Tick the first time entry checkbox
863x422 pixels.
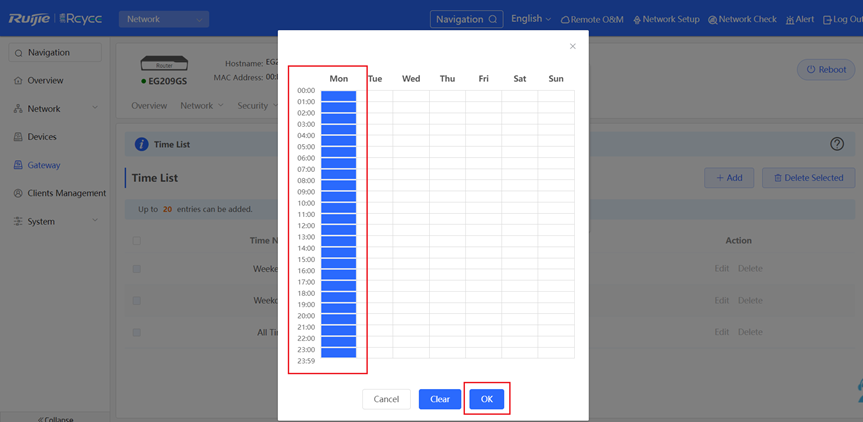click(137, 269)
